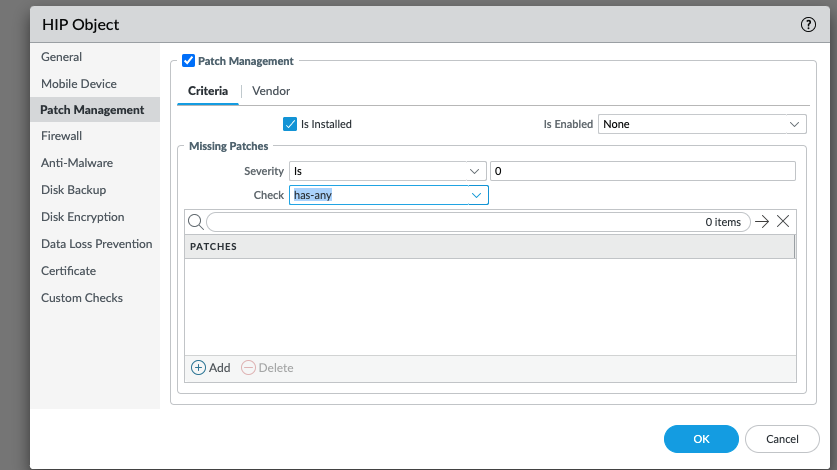Click inside the Severity value field

[x=643, y=171]
